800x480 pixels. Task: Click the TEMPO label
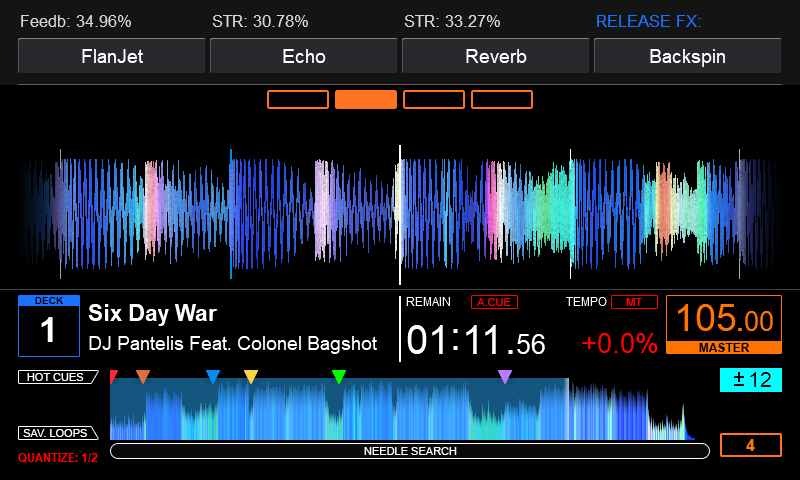(586, 301)
